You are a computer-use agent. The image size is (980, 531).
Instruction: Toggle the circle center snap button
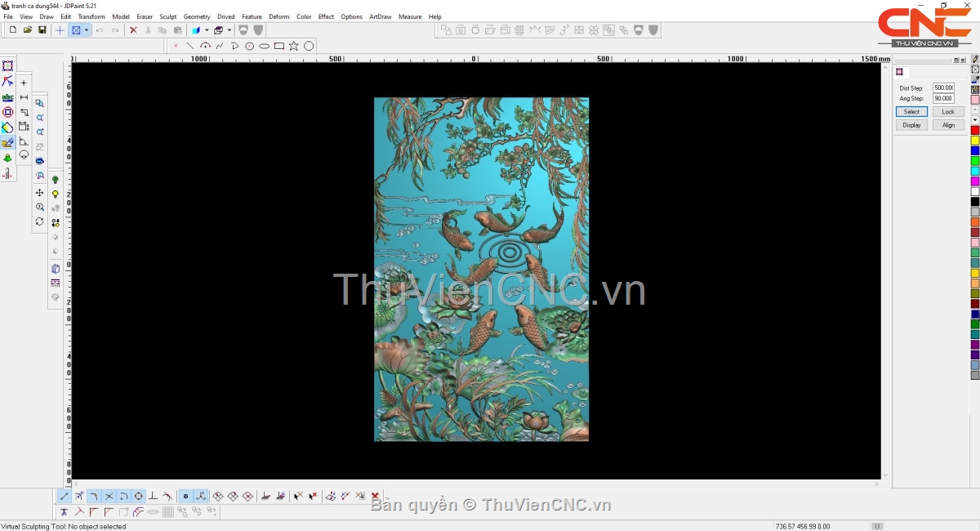138,496
